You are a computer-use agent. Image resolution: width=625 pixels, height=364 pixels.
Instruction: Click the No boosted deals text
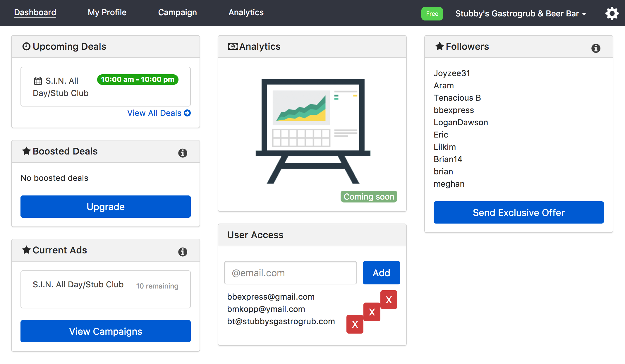pos(54,178)
